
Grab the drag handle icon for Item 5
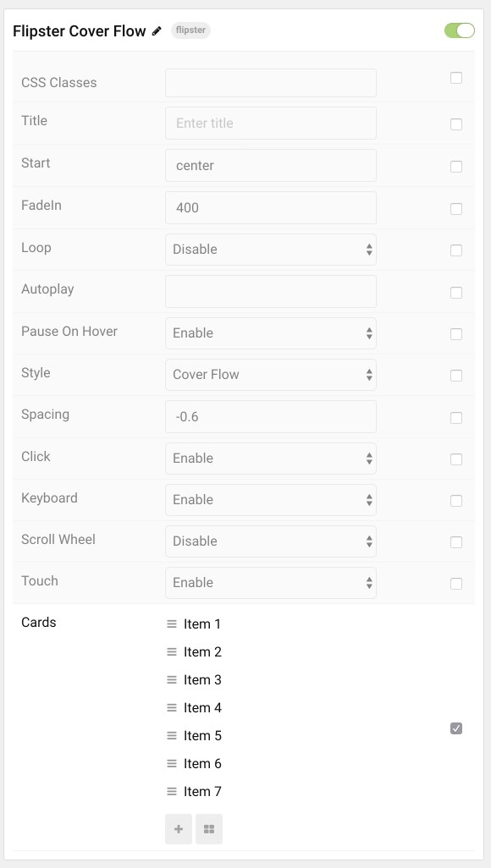coord(172,736)
